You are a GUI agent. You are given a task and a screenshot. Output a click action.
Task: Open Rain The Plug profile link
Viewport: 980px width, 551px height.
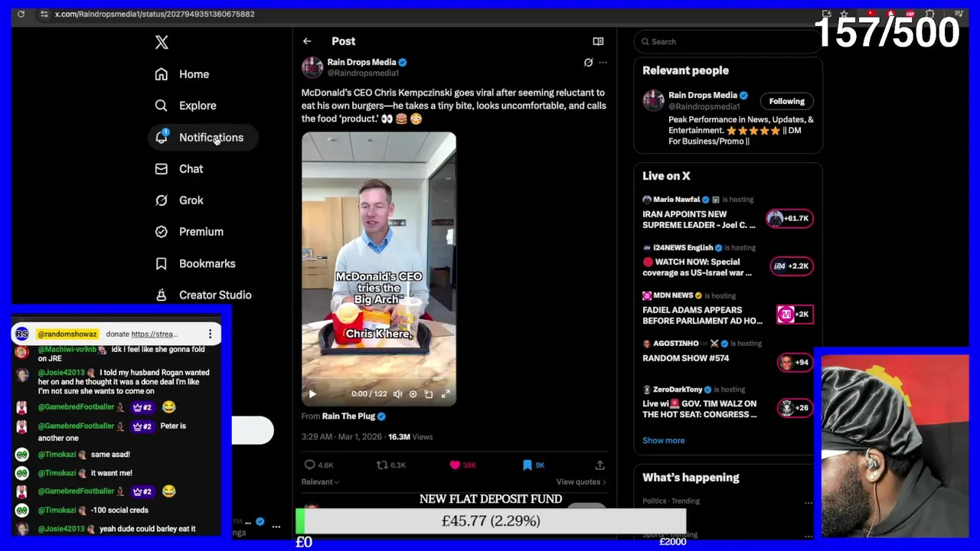pos(348,416)
